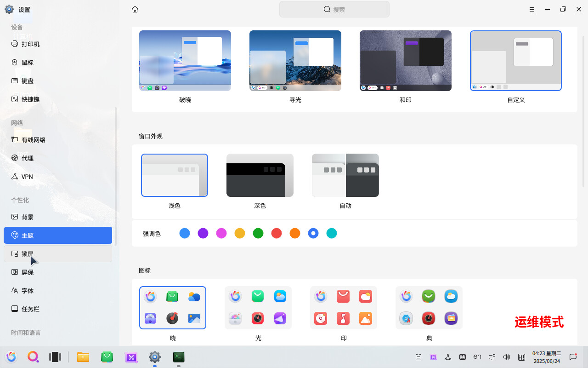Switch window appearance to 自动
Image resolution: width=588 pixels, height=368 pixels.
[345, 175]
